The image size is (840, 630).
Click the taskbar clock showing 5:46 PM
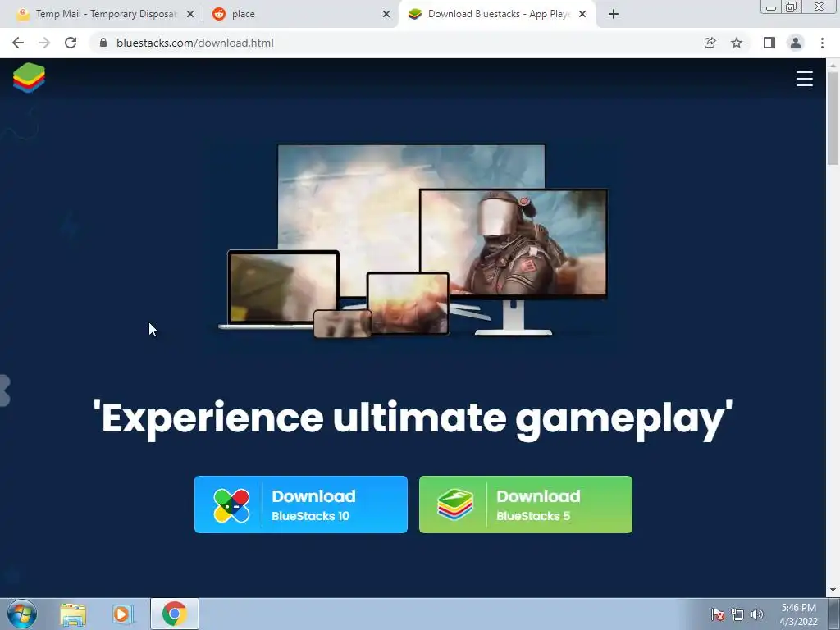click(x=798, y=614)
